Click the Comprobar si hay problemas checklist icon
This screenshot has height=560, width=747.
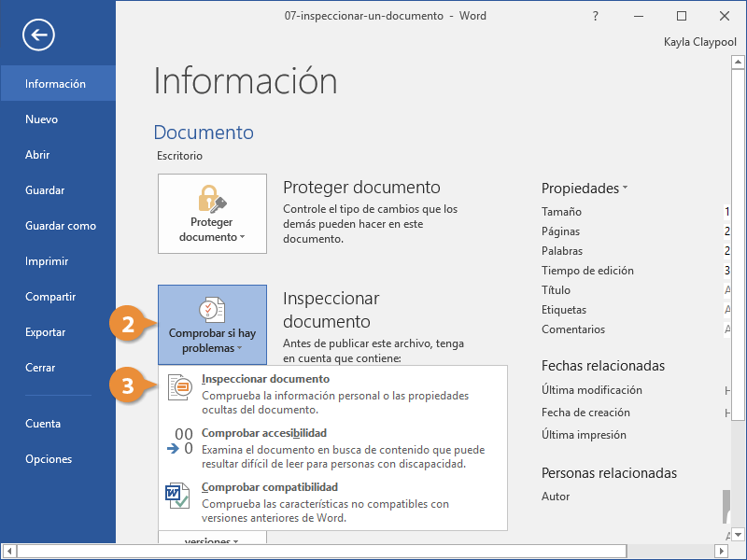212,310
